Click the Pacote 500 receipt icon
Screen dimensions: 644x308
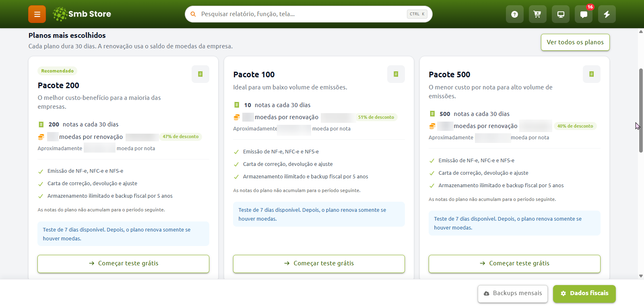click(592, 74)
